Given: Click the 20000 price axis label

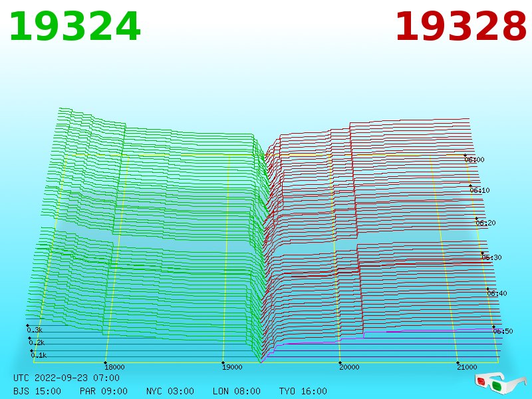Looking at the screenshot, I should pos(349,367).
